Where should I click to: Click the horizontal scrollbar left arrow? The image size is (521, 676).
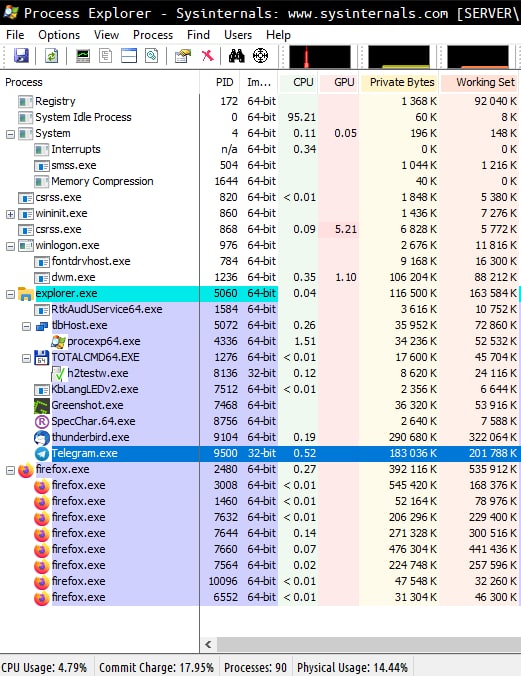click(x=209, y=644)
